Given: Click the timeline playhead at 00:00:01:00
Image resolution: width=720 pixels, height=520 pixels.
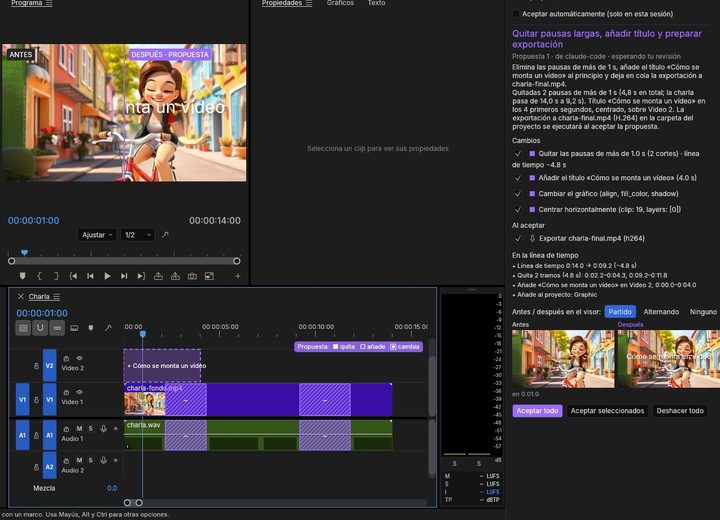Looking at the screenshot, I should click(143, 333).
